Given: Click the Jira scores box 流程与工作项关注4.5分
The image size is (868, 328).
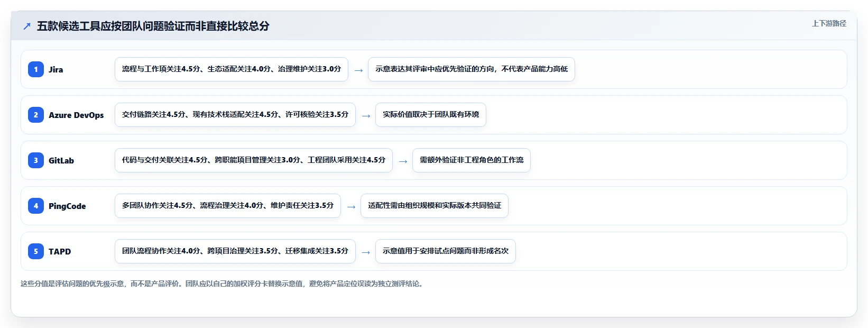Looking at the screenshot, I should pyautogui.click(x=232, y=69).
